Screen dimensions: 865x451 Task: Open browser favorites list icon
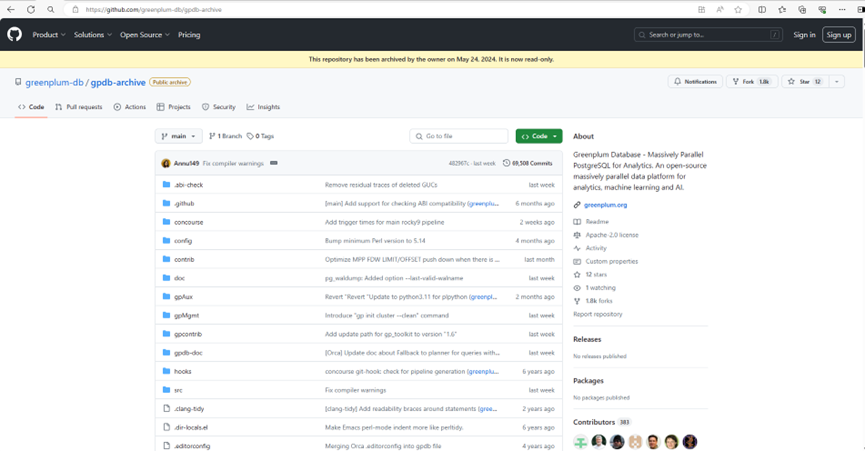coord(782,9)
